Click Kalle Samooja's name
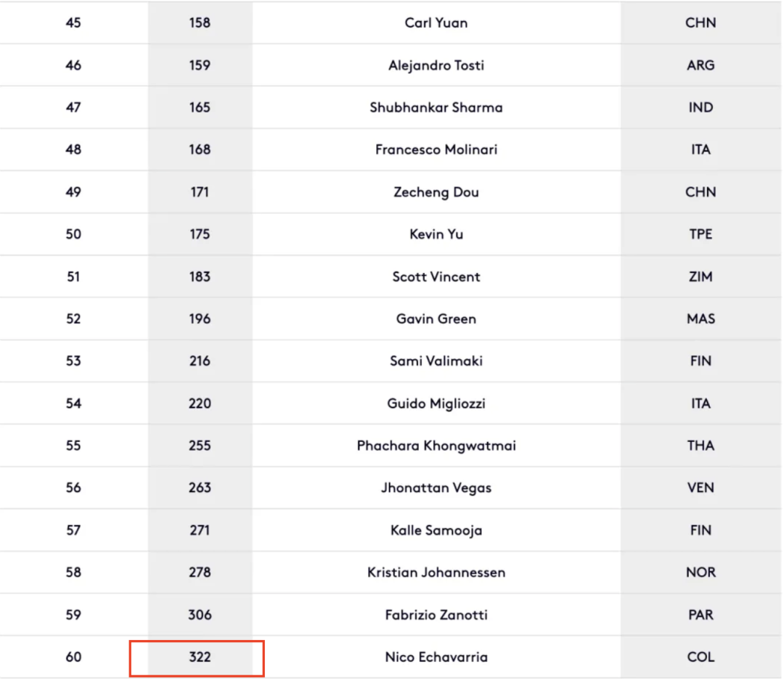The width and height of the screenshot is (784, 682). click(x=436, y=530)
